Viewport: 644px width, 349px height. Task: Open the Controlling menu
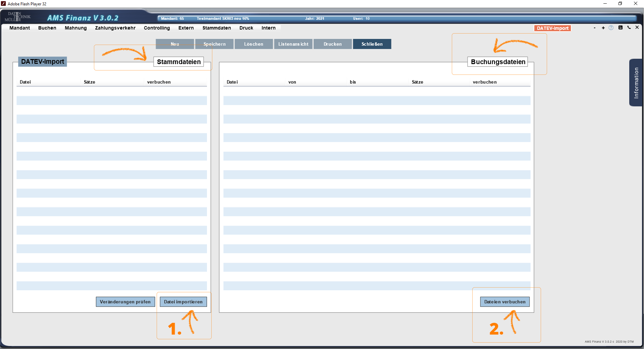pyautogui.click(x=157, y=28)
